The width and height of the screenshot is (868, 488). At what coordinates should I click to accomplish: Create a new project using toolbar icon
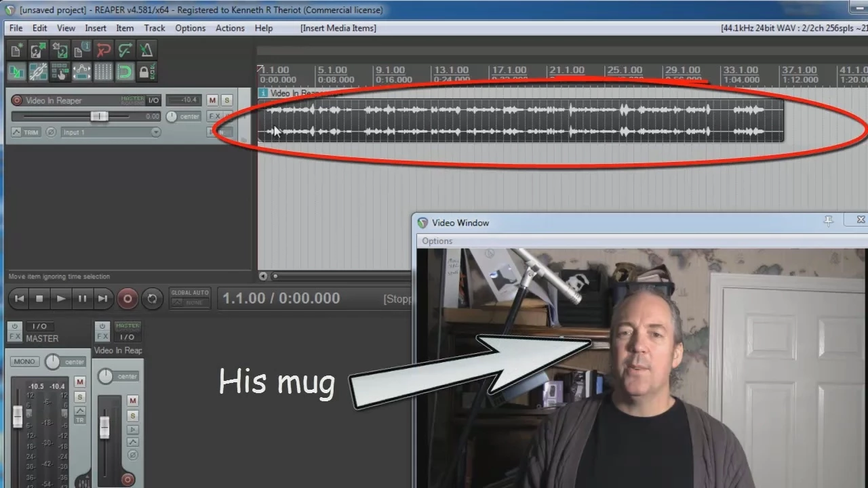(x=16, y=50)
